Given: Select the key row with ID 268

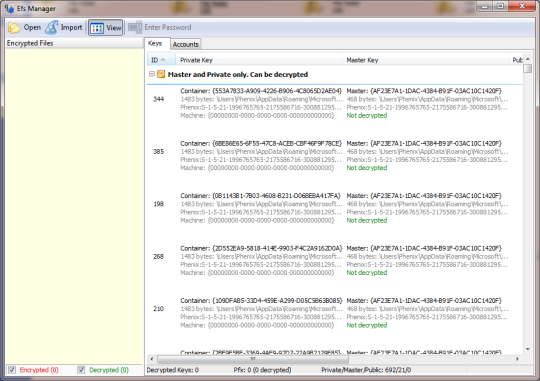Looking at the screenshot, I should point(335,260).
